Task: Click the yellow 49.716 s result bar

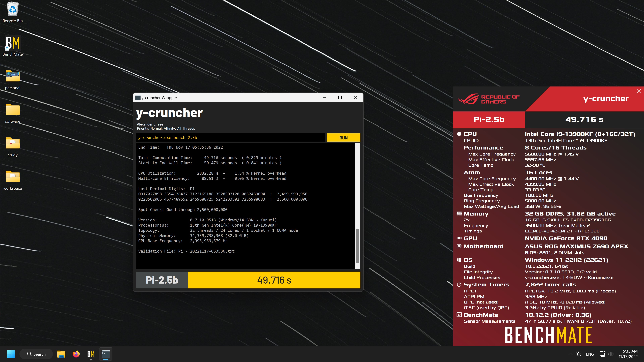Action: pos(274,280)
